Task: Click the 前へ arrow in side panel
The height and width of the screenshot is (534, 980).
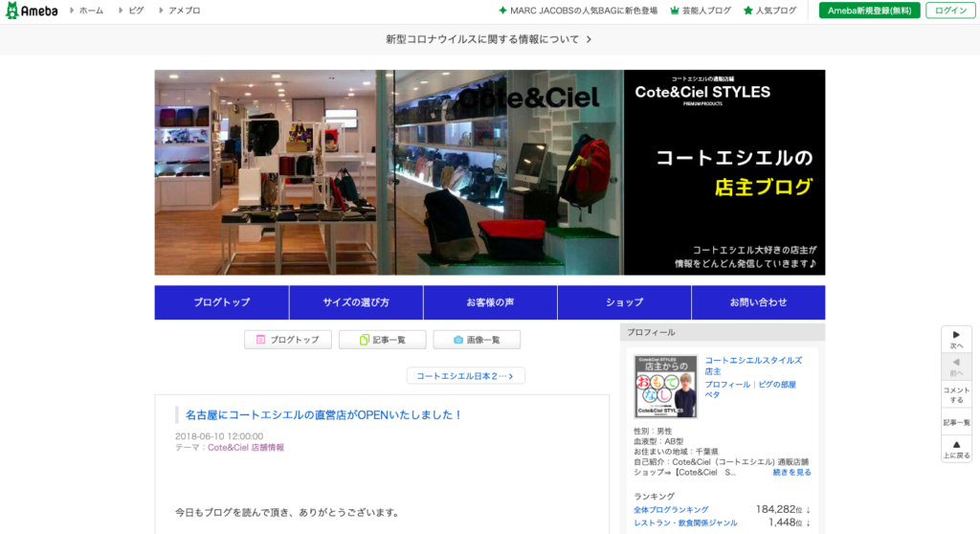Action: 956,367
